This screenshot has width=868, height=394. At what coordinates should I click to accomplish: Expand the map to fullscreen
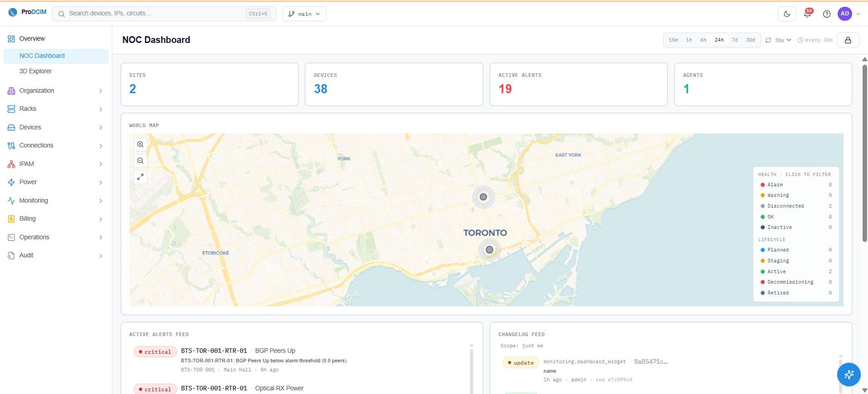pyautogui.click(x=140, y=177)
